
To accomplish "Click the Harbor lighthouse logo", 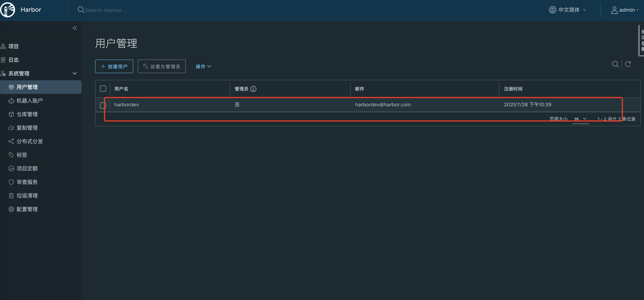I will click(x=8, y=10).
